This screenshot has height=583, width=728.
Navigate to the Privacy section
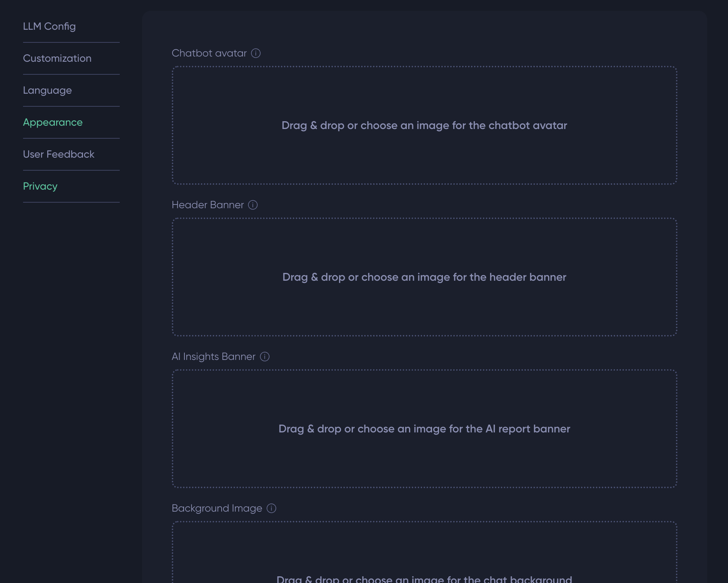pyautogui.click(x=40, y=186)
